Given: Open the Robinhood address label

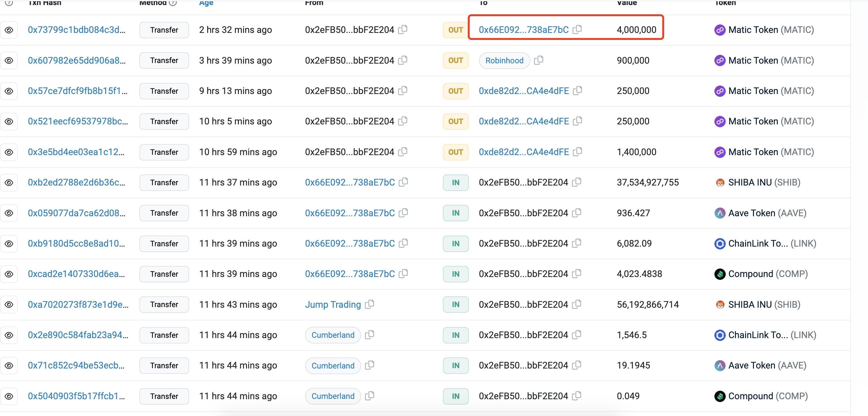Looking at the screenshot, I should pyautogui.click(x=504, y=61).
